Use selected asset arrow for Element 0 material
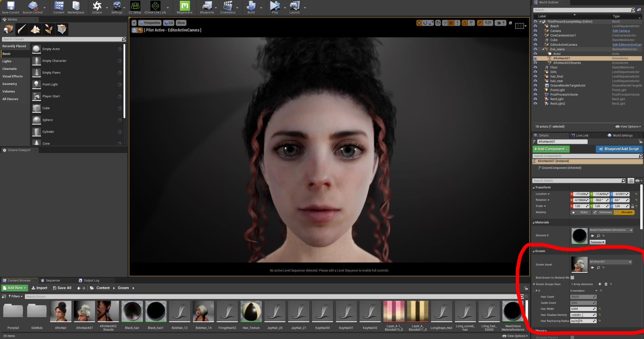 tap(592, 236)
